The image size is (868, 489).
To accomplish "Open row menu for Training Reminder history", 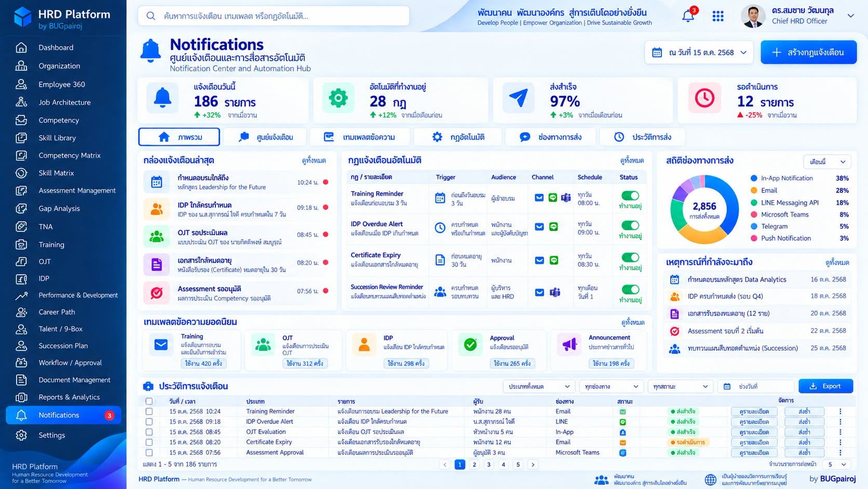I will tap(840, 412).
